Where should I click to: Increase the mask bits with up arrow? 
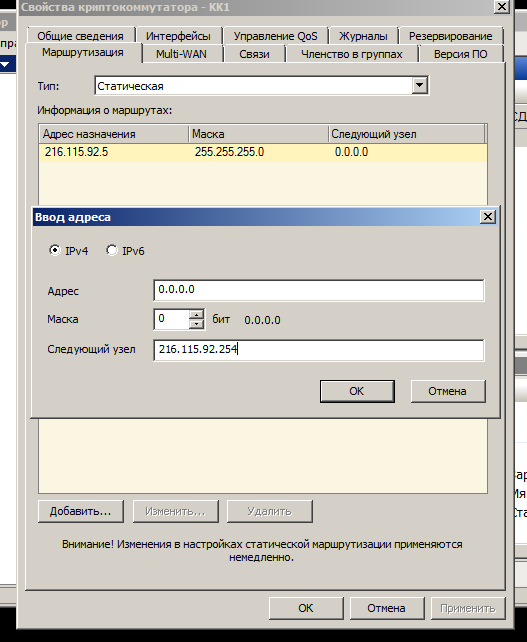click(x=197, y=314)
